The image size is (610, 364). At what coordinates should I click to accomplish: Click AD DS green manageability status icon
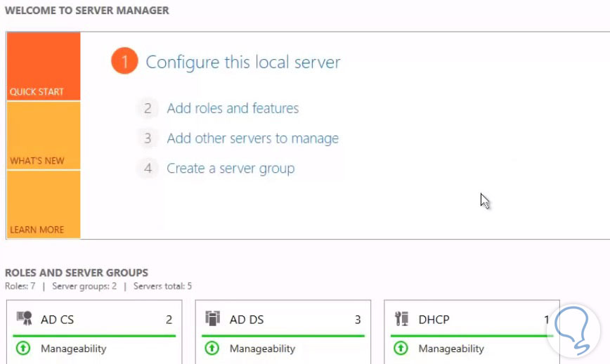212,349
